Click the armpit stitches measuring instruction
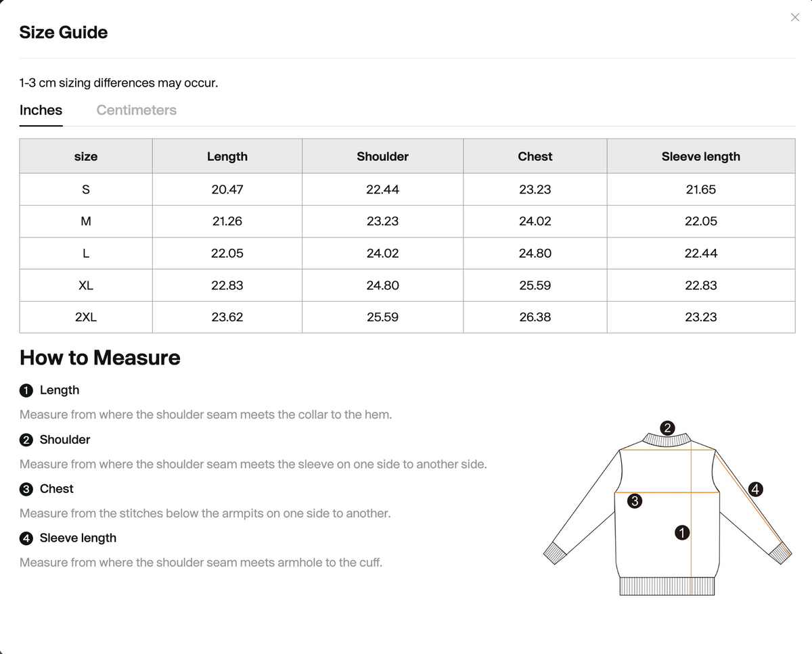812x654 pixels. [205, 513]
